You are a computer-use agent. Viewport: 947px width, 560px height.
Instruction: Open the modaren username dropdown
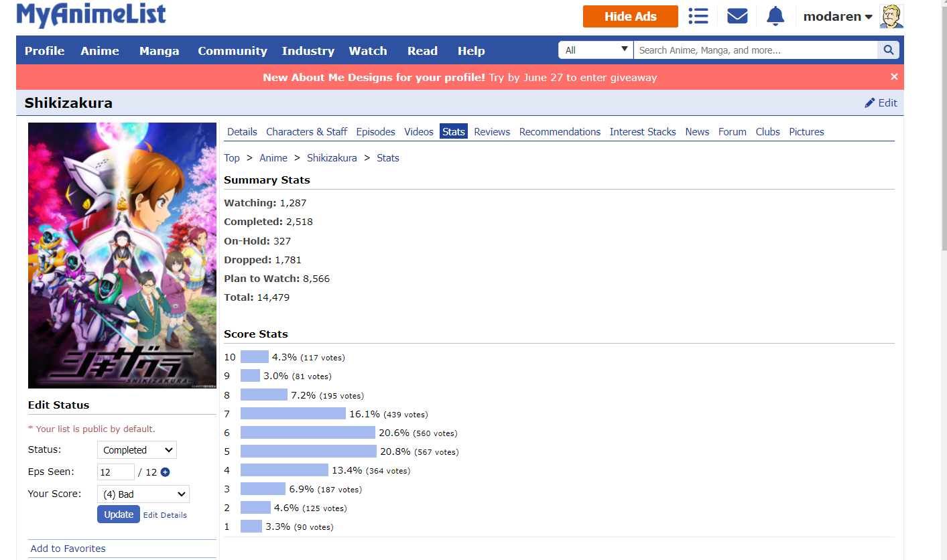tap(838, 17)
